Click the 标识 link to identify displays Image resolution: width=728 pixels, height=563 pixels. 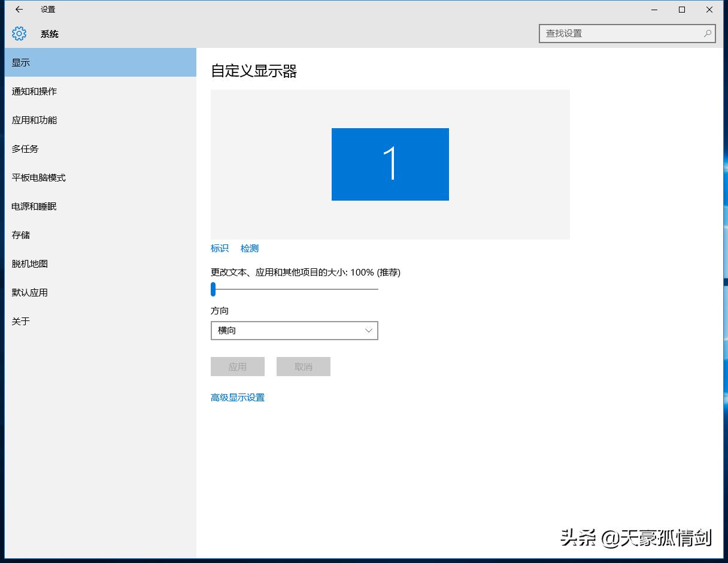[219, 248]
